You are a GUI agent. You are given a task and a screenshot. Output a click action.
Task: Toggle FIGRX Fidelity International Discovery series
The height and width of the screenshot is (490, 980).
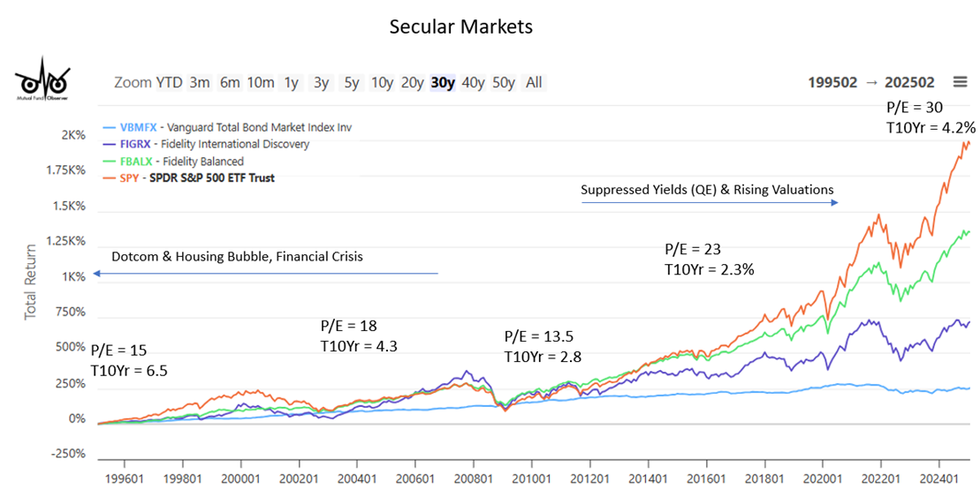(221, 144)
